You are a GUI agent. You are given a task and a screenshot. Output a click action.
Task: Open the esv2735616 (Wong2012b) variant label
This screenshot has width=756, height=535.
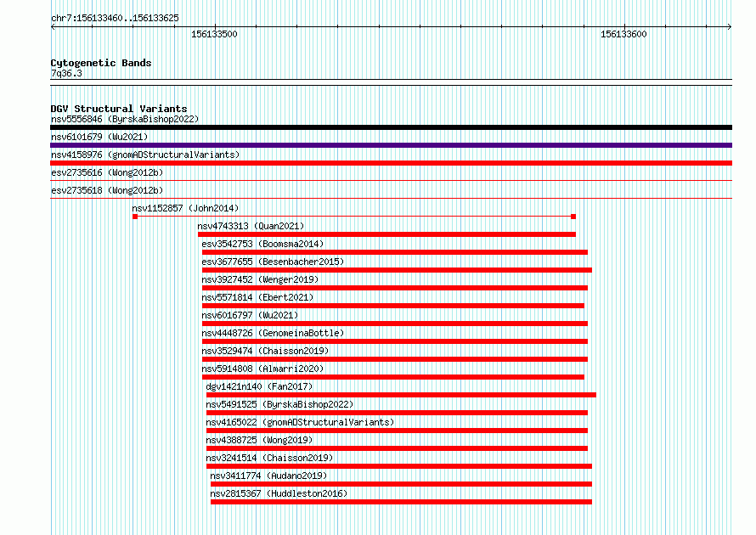coord(107,172)
